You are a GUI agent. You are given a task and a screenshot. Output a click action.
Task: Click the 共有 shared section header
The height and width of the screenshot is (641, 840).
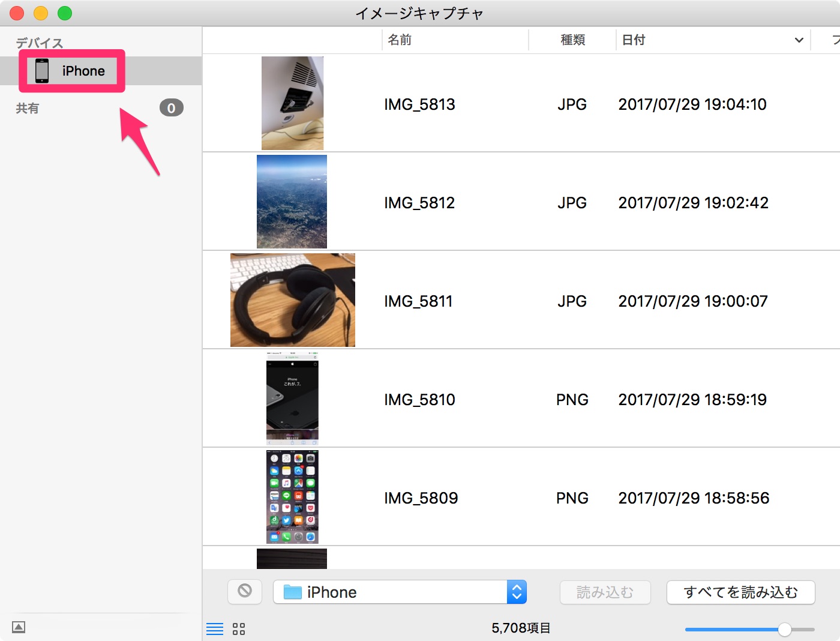(x=27, y=109)
